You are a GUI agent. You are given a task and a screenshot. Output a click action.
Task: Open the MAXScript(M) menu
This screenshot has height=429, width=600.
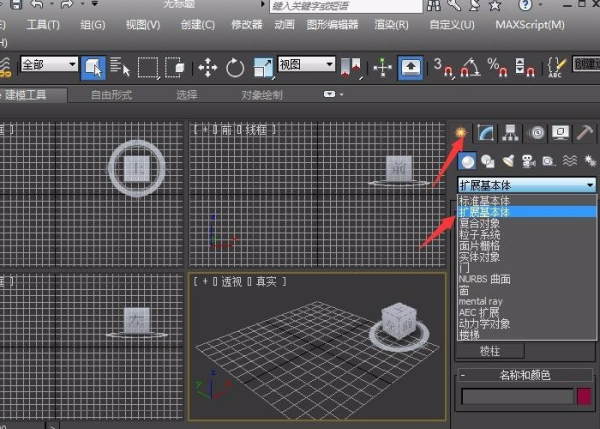[530, 25]
